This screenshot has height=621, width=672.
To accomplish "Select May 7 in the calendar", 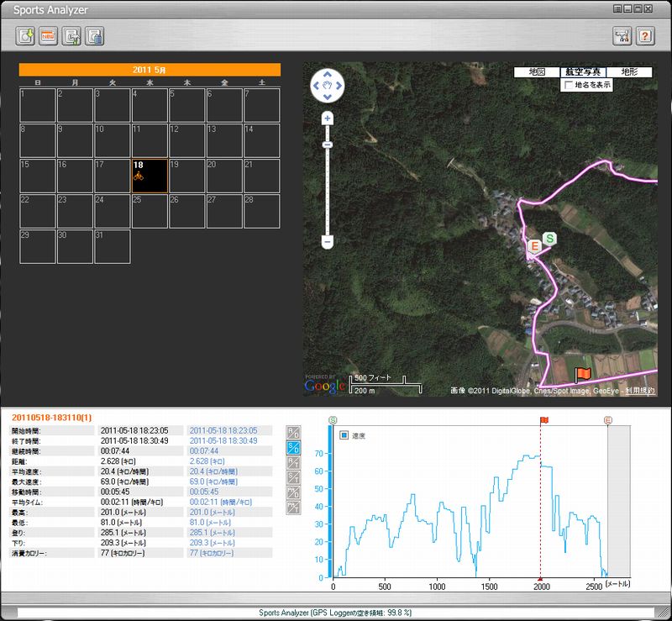I will click(261, 106).
